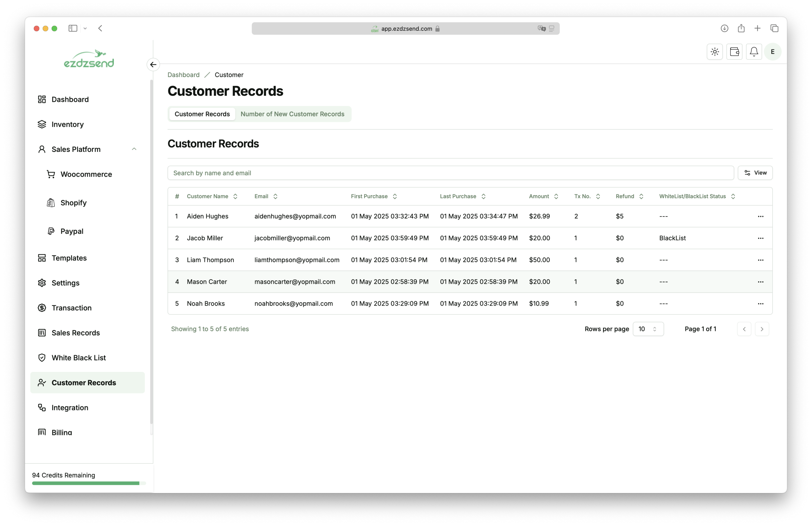Sort the table by Customer Name
Viewport: 812px width, 526px height.
(x=235, y=196)
